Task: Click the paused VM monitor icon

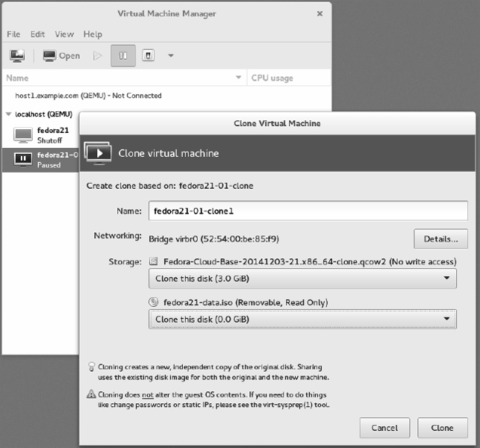Action: coord(23,160)
